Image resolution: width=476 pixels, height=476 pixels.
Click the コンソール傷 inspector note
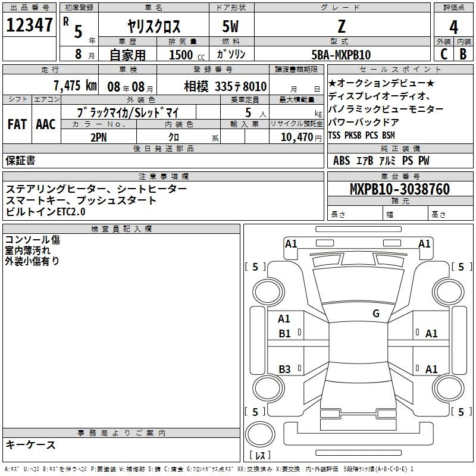click(33, 240)
